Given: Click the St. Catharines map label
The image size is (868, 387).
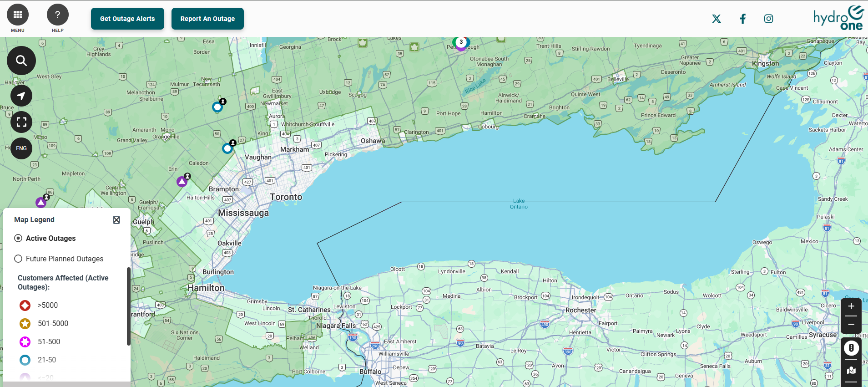Looking at the screenshot, I should tap(309, 310).
